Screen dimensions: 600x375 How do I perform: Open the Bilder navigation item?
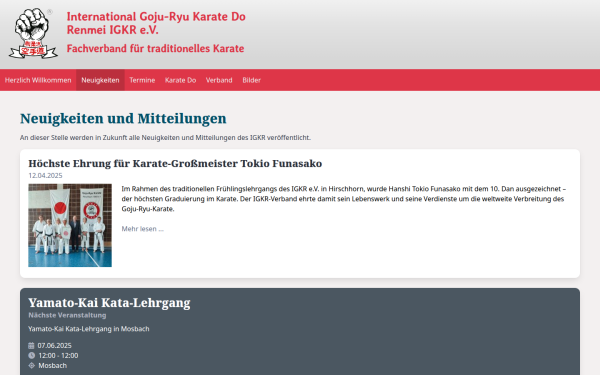(x=251, y=80)
